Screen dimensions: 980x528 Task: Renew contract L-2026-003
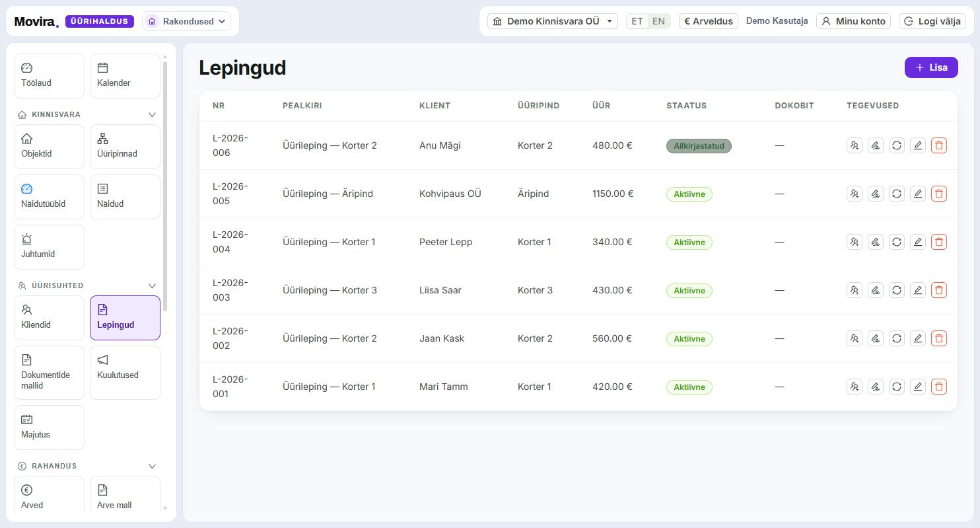[x=897, y=290]
